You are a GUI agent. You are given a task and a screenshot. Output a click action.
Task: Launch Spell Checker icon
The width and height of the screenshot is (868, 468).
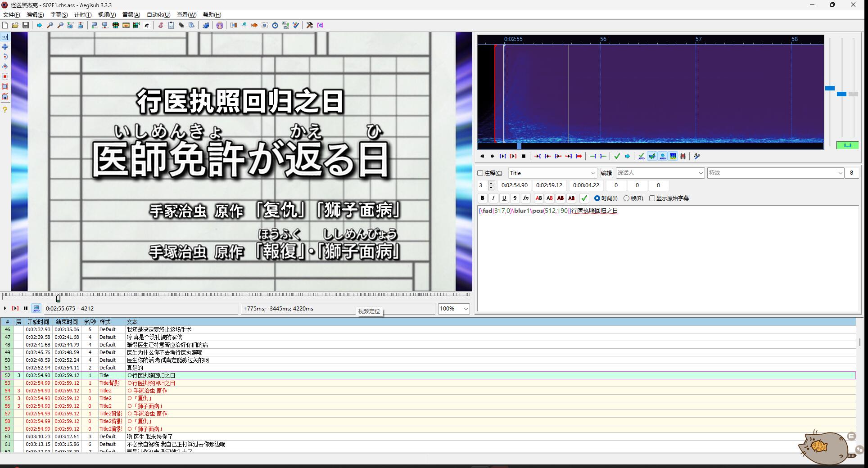[x=296, y=25]
